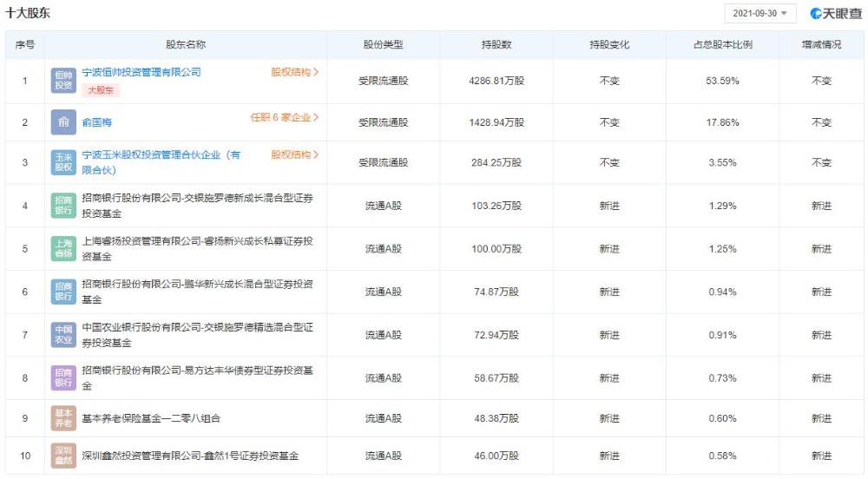Click the 恒帅投资 shareholder avatar icon
The height and width of the screenshot is (479, 868).
(63, 80)
